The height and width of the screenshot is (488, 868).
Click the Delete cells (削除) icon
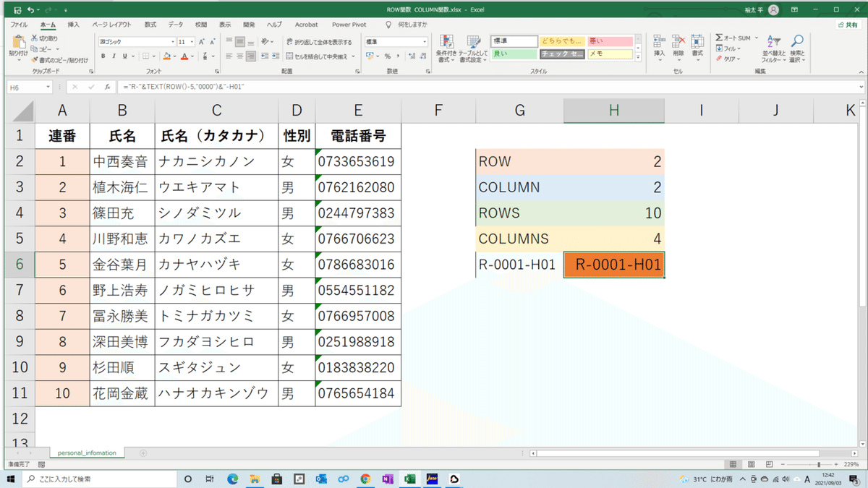pos(678,47)
